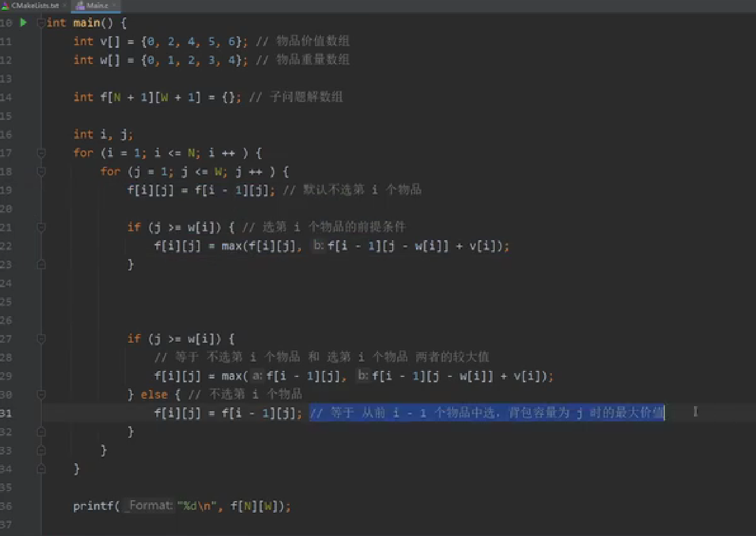Click the 'for' keyword on line 18
Viewport: 756px width, 536px height.
[110, 172]
